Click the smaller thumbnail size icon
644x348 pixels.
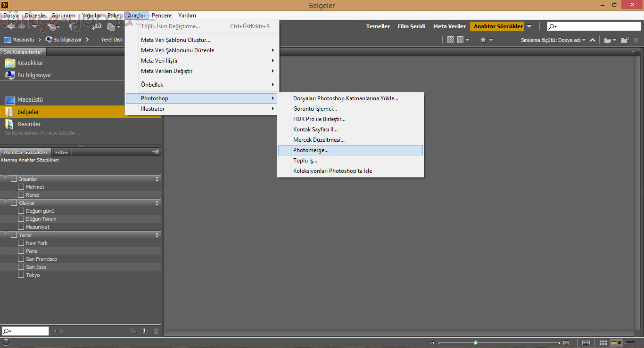433,343
